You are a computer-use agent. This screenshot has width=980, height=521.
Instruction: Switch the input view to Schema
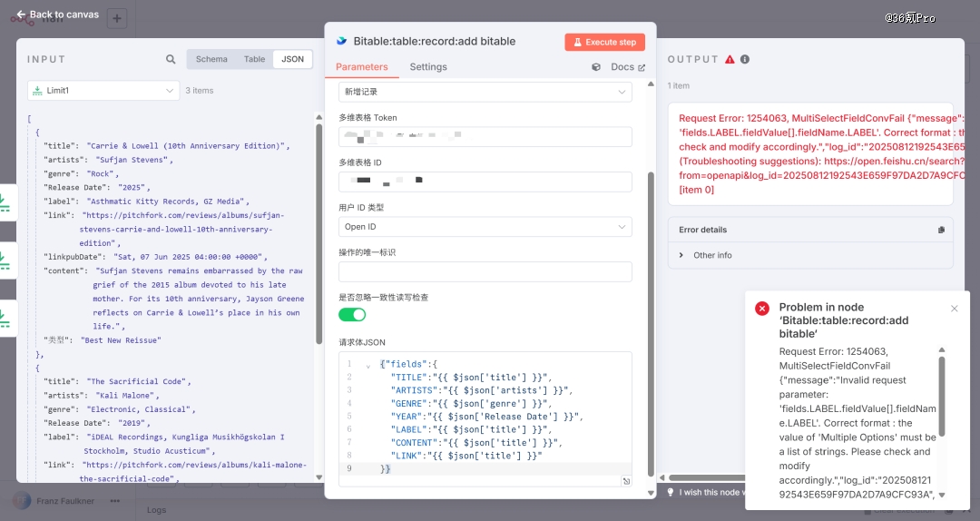click(x=211, y=60)
